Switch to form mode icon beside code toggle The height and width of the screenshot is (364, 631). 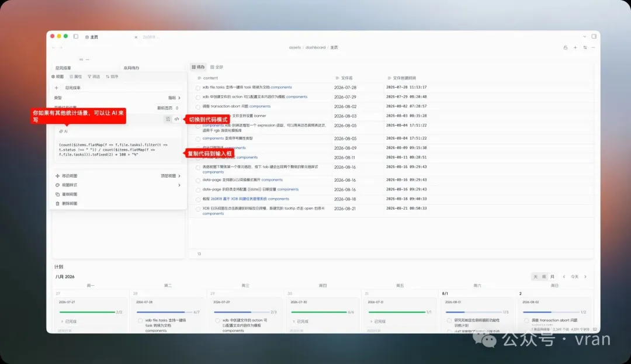(168, 119)
